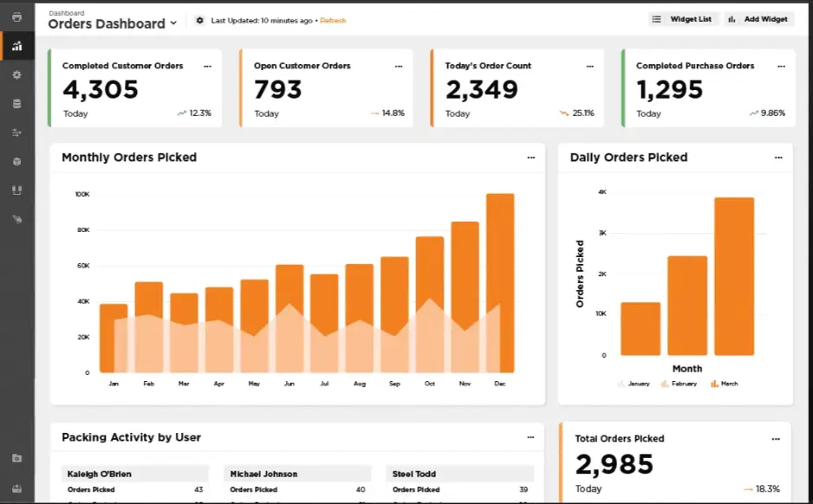This screenshot has width=813, height=504.
Task: Click the 9.86% trend indicator
Action: pyautogui.click(x=767, y=113)
